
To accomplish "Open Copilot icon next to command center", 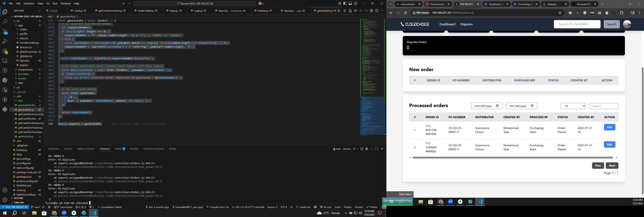I will [260, 3].
